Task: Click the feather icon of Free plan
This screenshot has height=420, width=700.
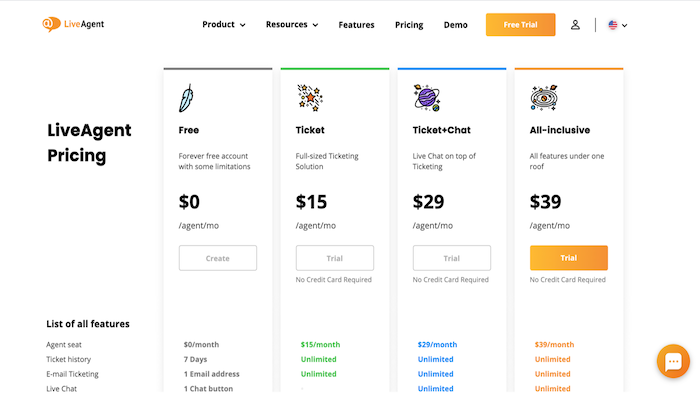Action: (x=186, y=98)
